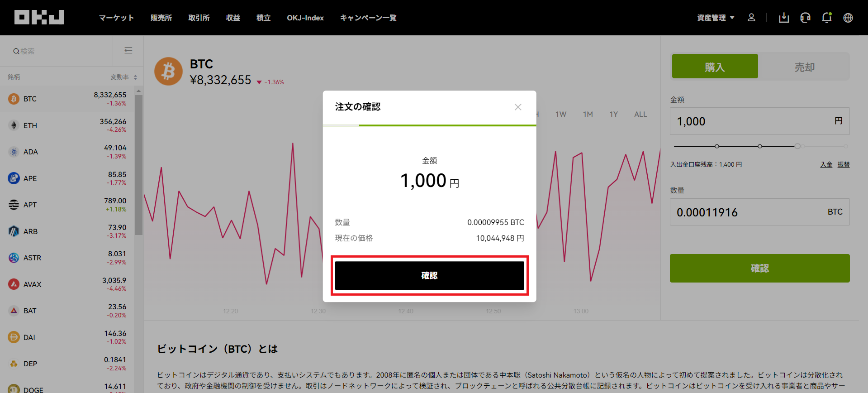Click the 入出金口座残高：1,400 円 balance text

pyautogui.click(x=706, y=164)
